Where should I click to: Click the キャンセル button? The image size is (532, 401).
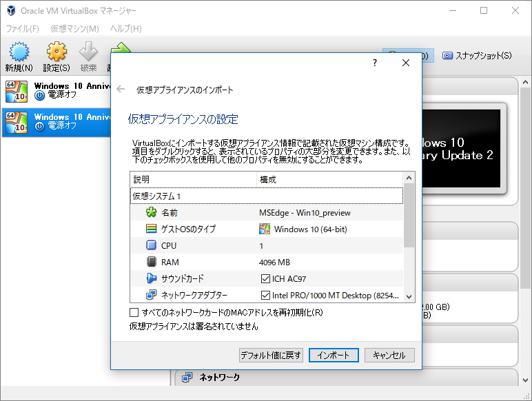coord(389,356)
